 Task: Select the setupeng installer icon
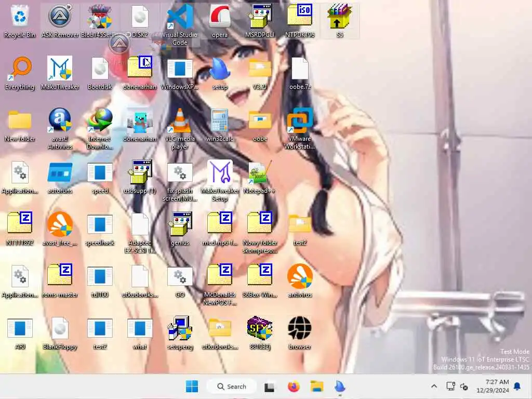point(180,333)
